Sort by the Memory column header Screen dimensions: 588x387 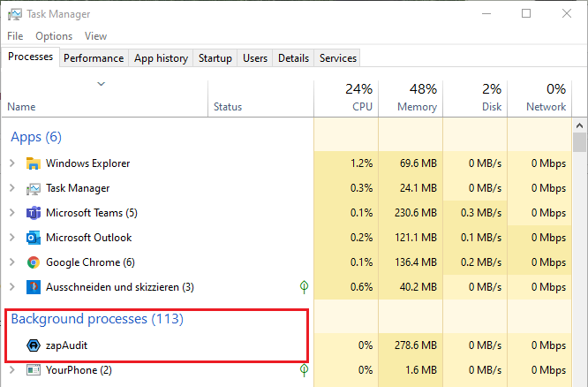(x=411, y=98)
